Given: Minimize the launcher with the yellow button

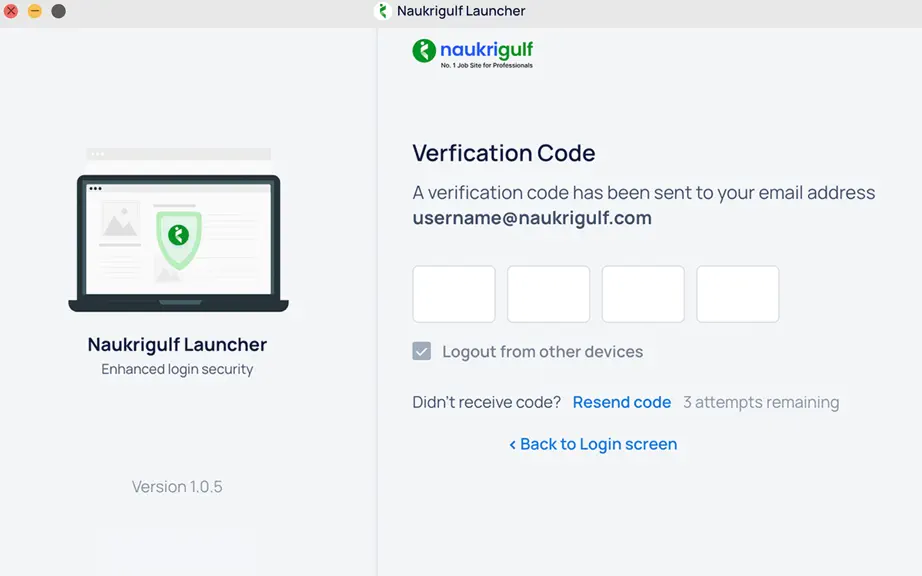Looking at the screenshot, I should pos(35,11).
